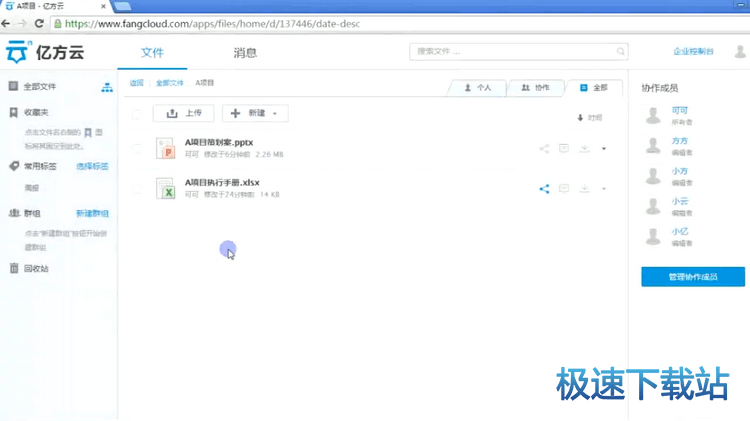Tick checkbox for A项目策划案.pptx

tap(137, 148)
